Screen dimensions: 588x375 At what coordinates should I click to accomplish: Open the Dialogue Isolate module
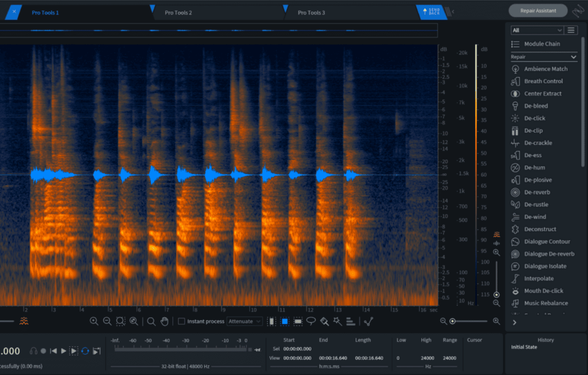pos(539,267)
